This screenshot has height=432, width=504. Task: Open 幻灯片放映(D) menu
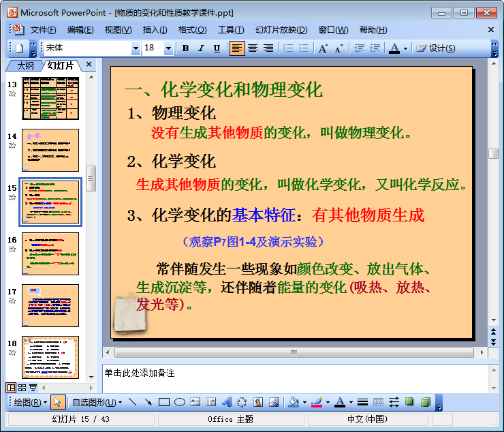281,30
